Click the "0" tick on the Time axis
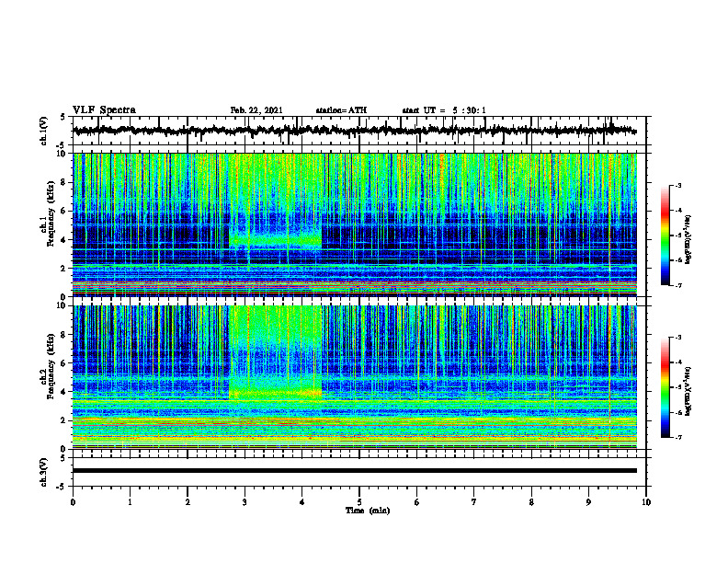This screenshot has width=728, height=563. (x=73, y=502)
